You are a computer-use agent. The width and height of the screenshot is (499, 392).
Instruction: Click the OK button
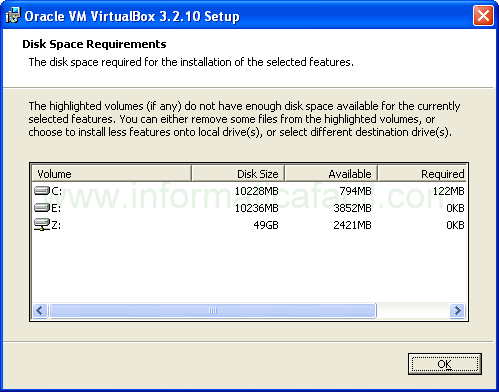445,364
